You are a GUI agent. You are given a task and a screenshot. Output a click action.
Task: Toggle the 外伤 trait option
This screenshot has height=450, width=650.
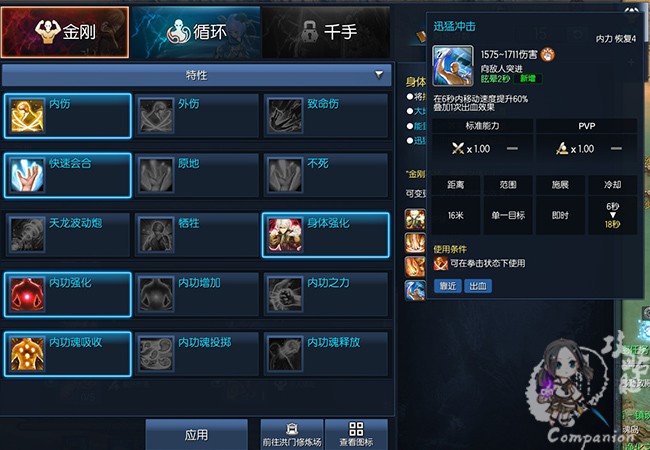tap(196, 116)
